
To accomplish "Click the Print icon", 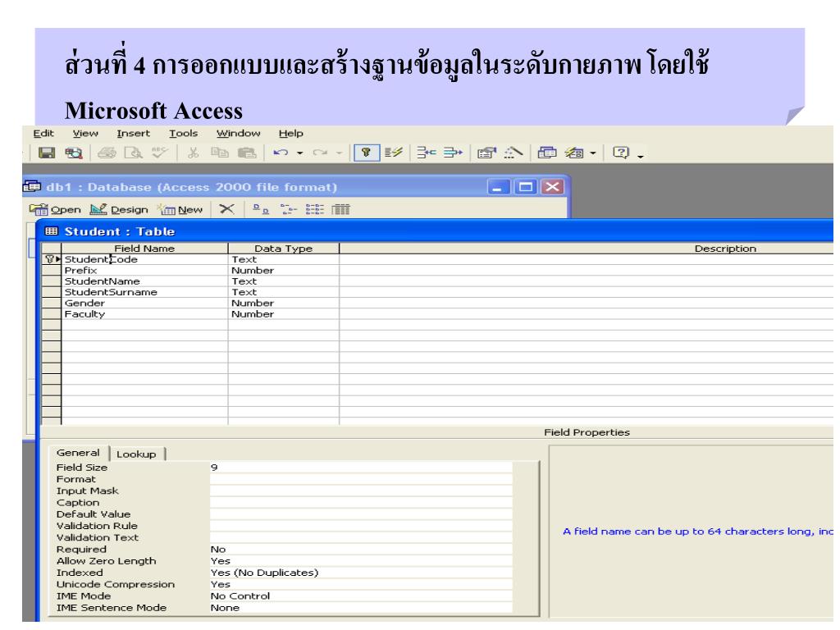I will (x=107, y=153).
